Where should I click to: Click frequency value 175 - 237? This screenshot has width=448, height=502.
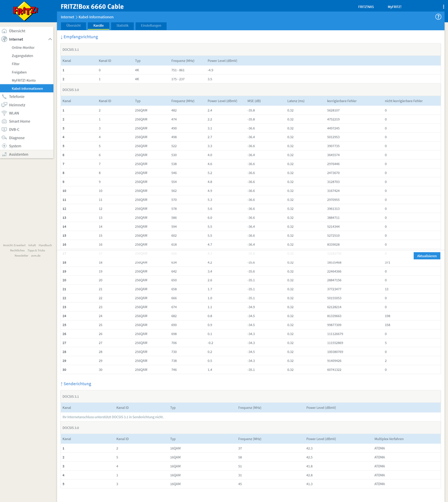pyautogui.click(x=178, y=79)
